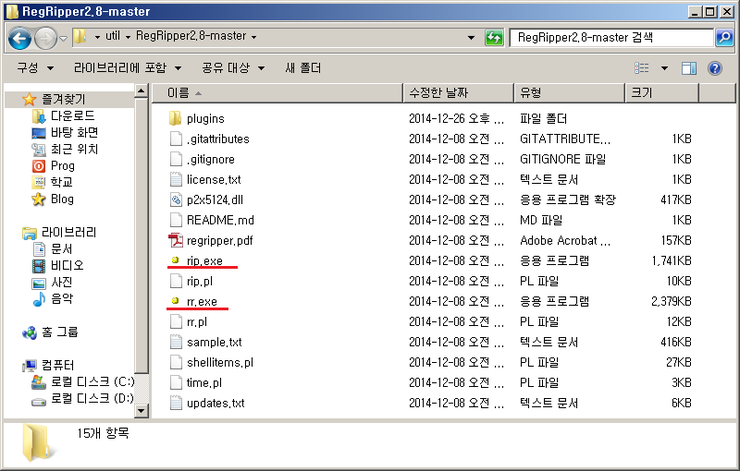This screenshot has width=740, height=471.
Task: Click the 새 폴더 button
Action: coord(303,68)
